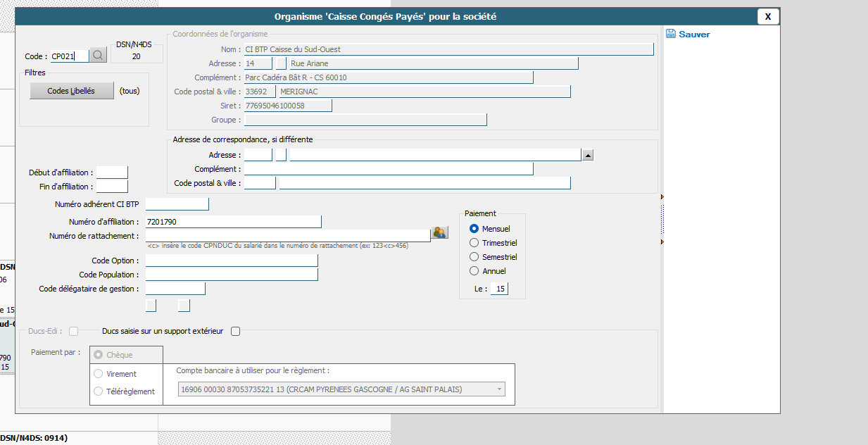Image resolution: width=868 pixels, height=445 pixels.
Task: Click the up-arrow button beside correspondence Adresse
Action: [x=589, y=155]
